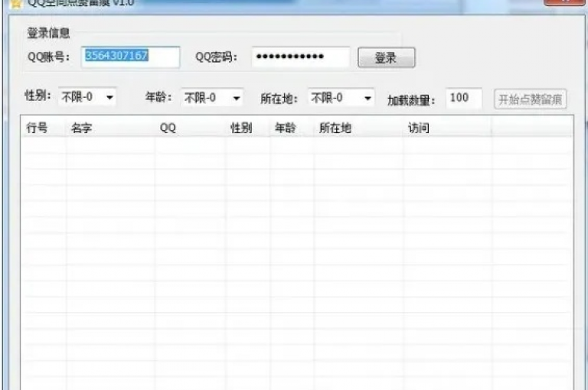Click the 行号 column header
The width and height of the screenshot is (588, 390).
point(43,128)
